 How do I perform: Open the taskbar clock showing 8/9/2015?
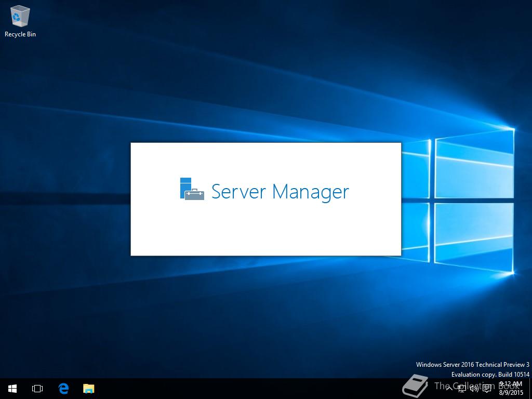point(511,389)
